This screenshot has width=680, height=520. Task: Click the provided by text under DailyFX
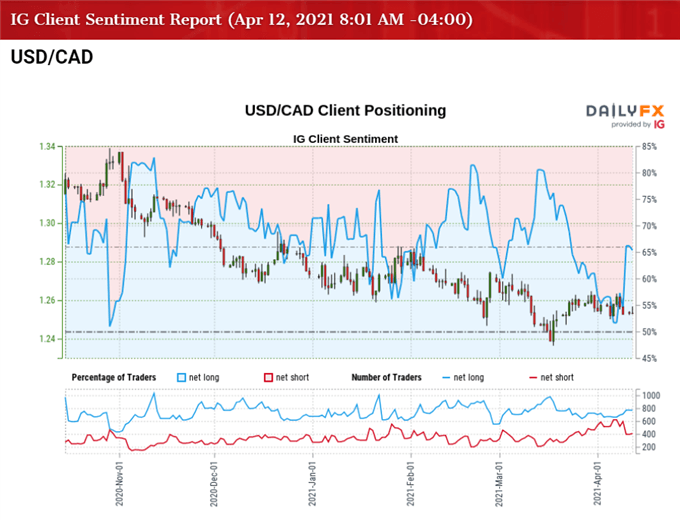pyautogui.click(x=631, y=125)
